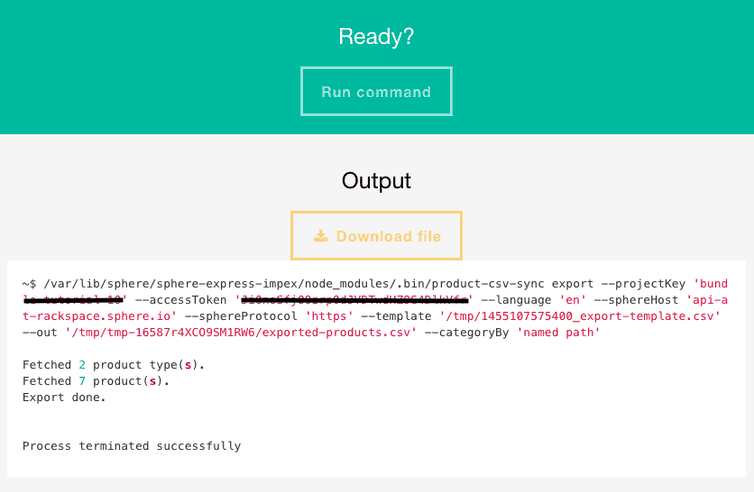The image size is (754, 492).
Task: Click the export-template.csv template path
Action: click(x=579, y=316)
